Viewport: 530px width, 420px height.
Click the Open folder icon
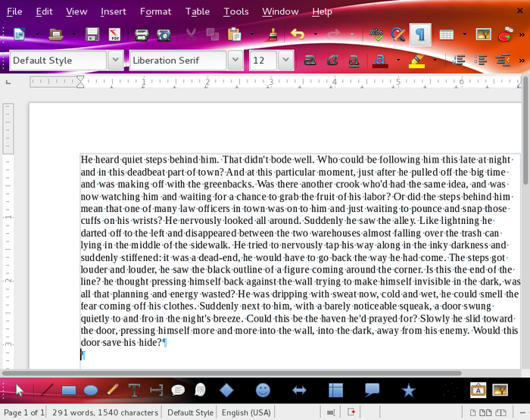click(56, 34)
